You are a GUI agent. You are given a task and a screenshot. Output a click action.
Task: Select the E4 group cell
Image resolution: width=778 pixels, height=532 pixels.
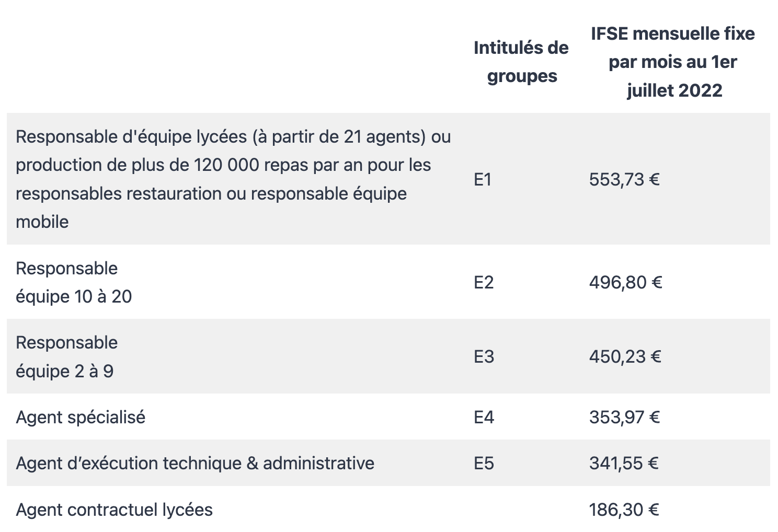pos(484,418)
